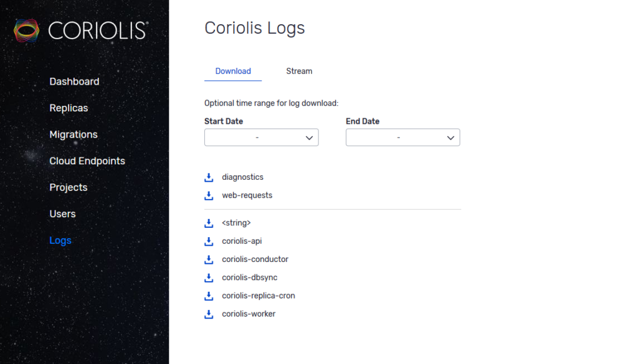Click the download icon beside web-requests
Viewport: 638px width, 364px height.
[x=208, y=195]
